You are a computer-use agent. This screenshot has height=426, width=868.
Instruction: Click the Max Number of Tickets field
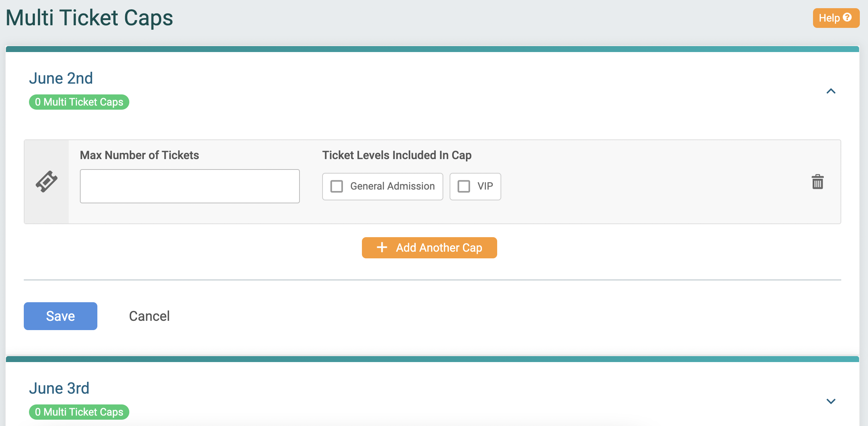click(x=190, y=186)
